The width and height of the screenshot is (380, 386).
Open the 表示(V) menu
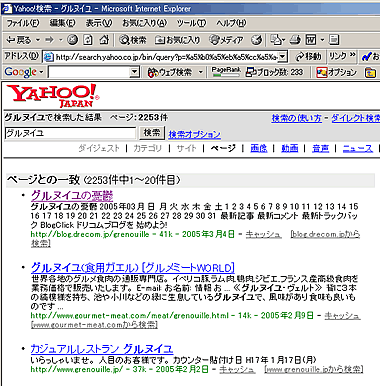coord(99,23)
